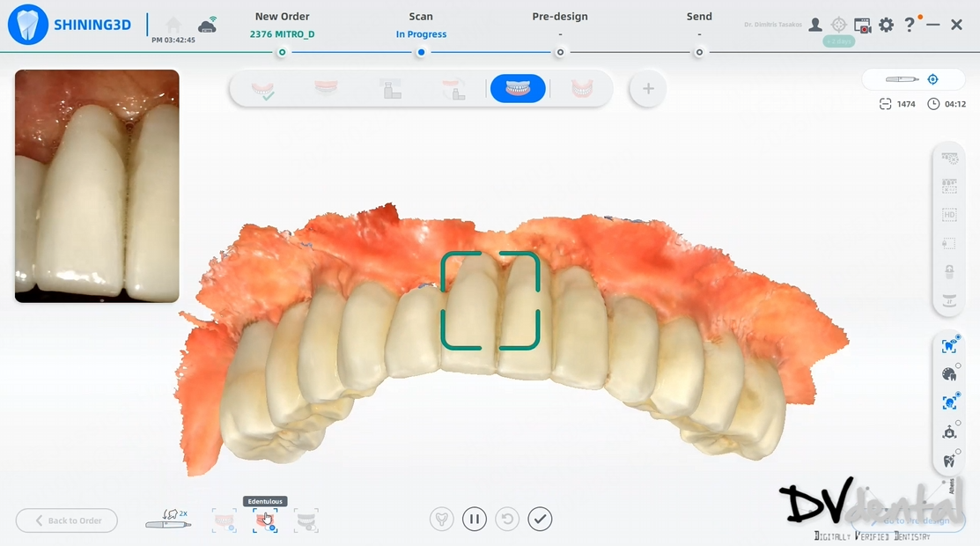Click the tooth-shaped button left of pause
The width and height of the screenshot is (980, 546).
click(x=441, y=520)
